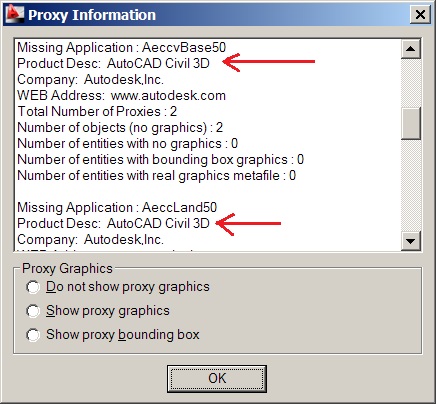437x404 pixels.
Task: Click Number of objects (no graphics) line
Action: coord(120,127)
